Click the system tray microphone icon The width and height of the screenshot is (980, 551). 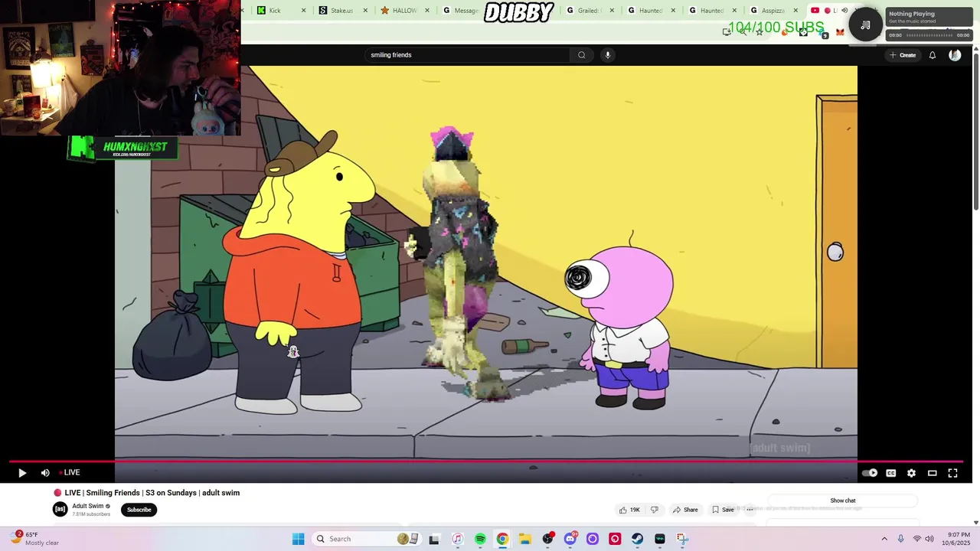(x=901, y=539)
